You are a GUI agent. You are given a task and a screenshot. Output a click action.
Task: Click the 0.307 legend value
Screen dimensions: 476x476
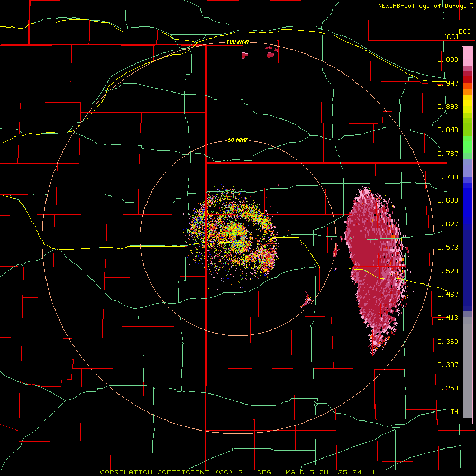448,364
